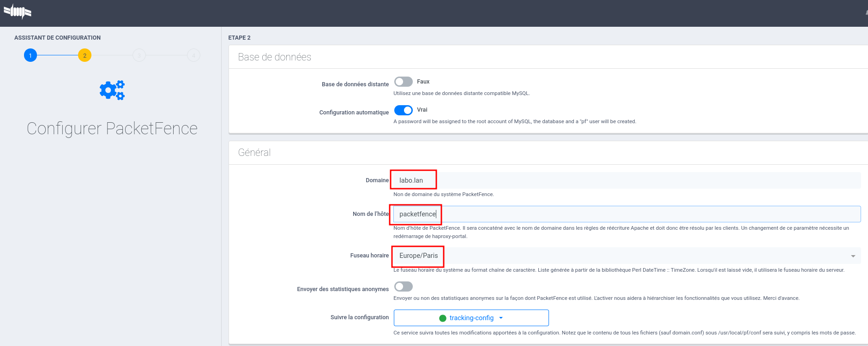Jump to wizard step 3 circle
This screenshot has width=868, height=346.
[139, 55]
